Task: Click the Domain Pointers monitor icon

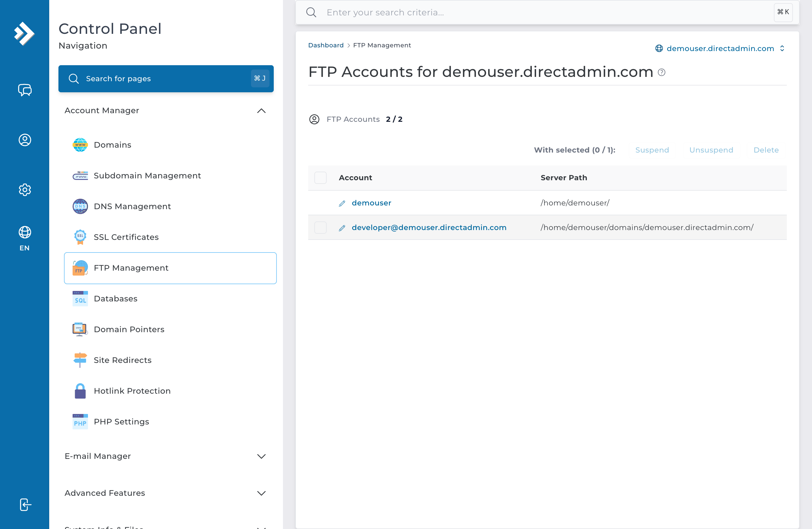Action: (x=80, y=329)
